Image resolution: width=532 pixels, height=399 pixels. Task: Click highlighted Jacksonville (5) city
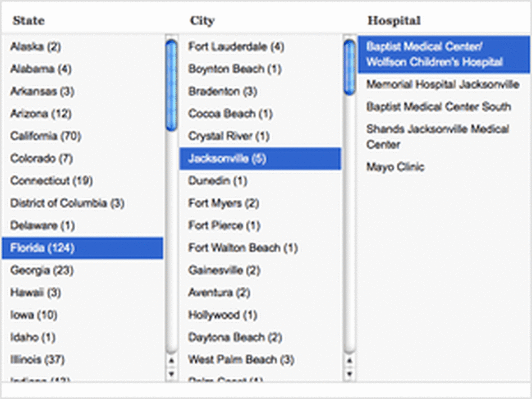click(260, 158)
